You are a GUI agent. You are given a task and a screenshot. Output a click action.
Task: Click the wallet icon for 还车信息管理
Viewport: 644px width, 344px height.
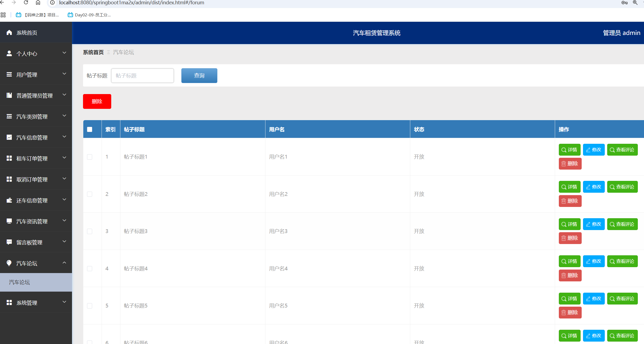(x=9, y=200)
